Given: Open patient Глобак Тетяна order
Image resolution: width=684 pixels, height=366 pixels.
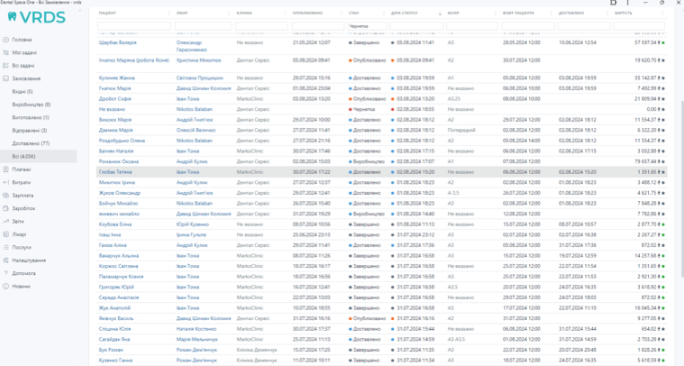Looking at the screenshot, I should coord(115,172).
